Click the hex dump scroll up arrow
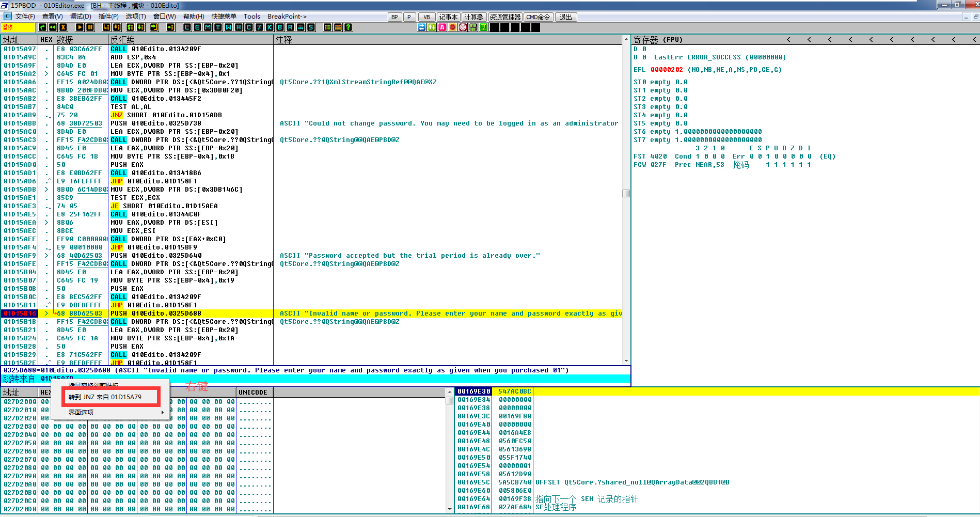Viewport: 980px width, 517px height. pyautogui.click(x=449, y=393)
